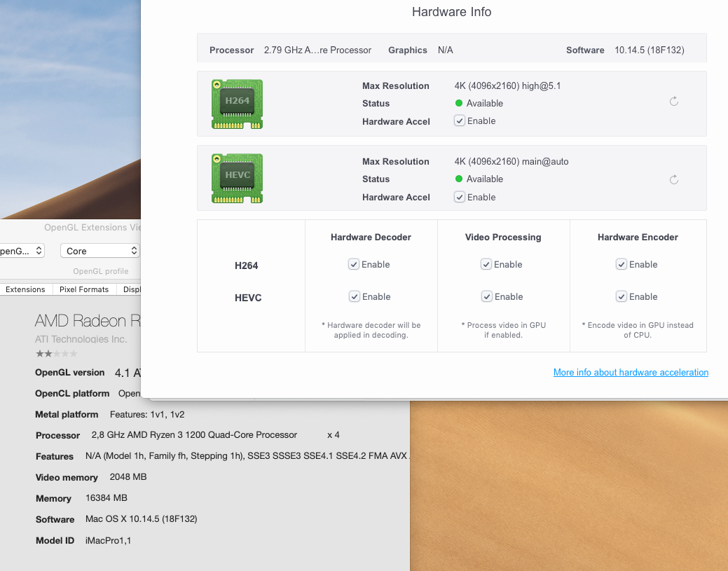
Task: Click the H264 chip icon
Action: (x=237, y=104)
